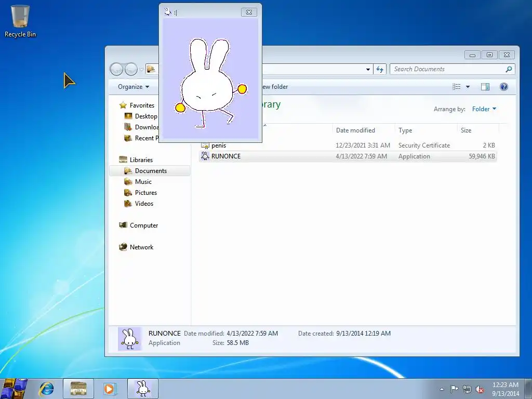Click the Forward navigation button in Explorer
This screenshot has width=532, height=399.
131,69
